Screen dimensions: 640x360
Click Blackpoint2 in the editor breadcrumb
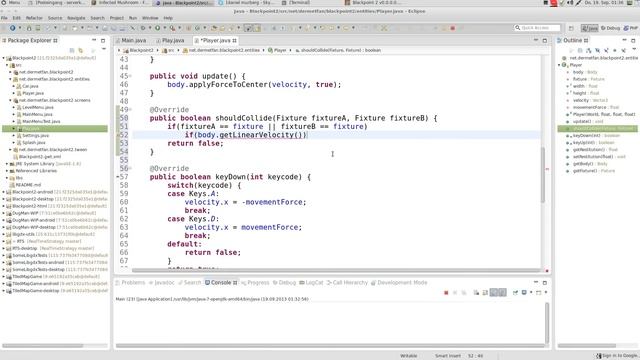pyautogui.click(x=141, y=50)
